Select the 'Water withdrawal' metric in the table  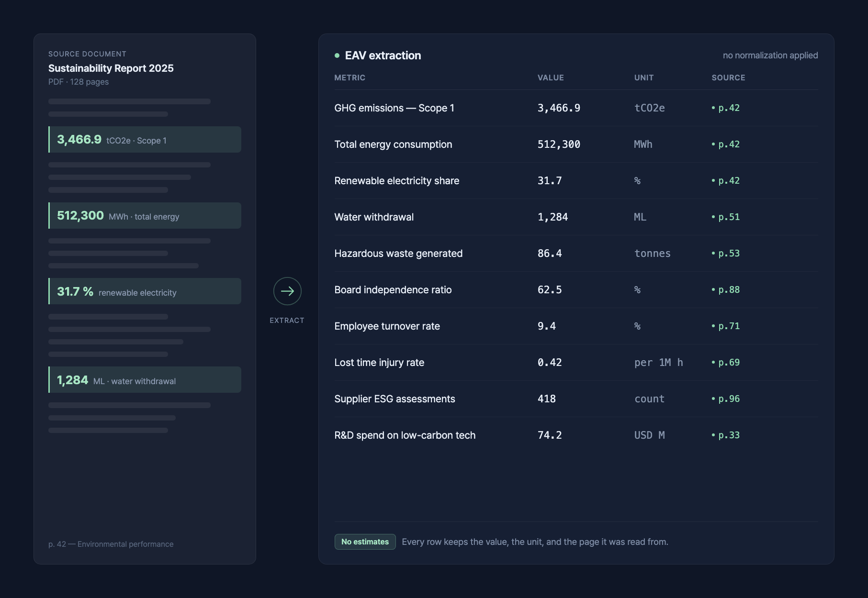(576, 217)
